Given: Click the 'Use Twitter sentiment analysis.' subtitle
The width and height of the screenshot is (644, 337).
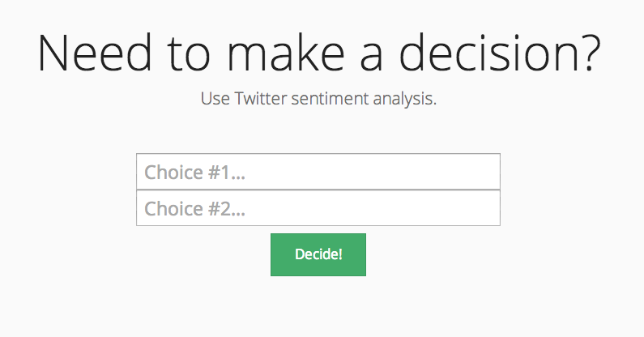Looking at the screenshot, I should (318, 99).
